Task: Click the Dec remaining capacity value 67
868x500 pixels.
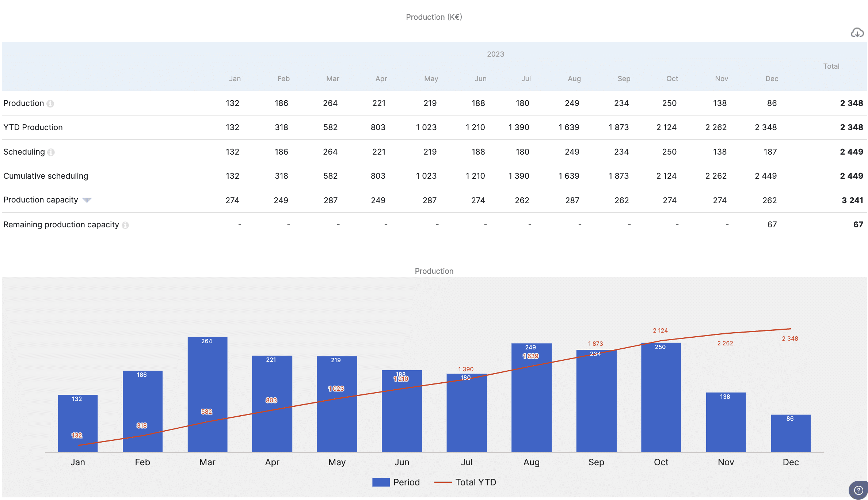Action: pyautogui.click(x=772, y=225)
